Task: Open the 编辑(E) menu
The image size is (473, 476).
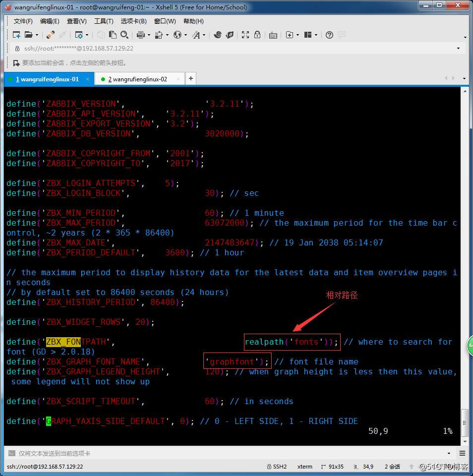Action: (50, 21)
